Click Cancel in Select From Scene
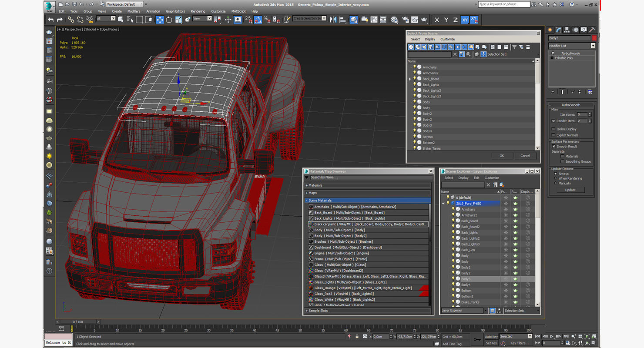Screen dimensions: 644x348 (525, 156)
